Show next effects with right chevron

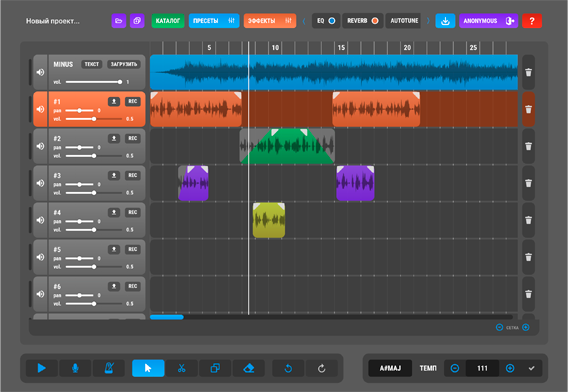[x=428, y=21]
